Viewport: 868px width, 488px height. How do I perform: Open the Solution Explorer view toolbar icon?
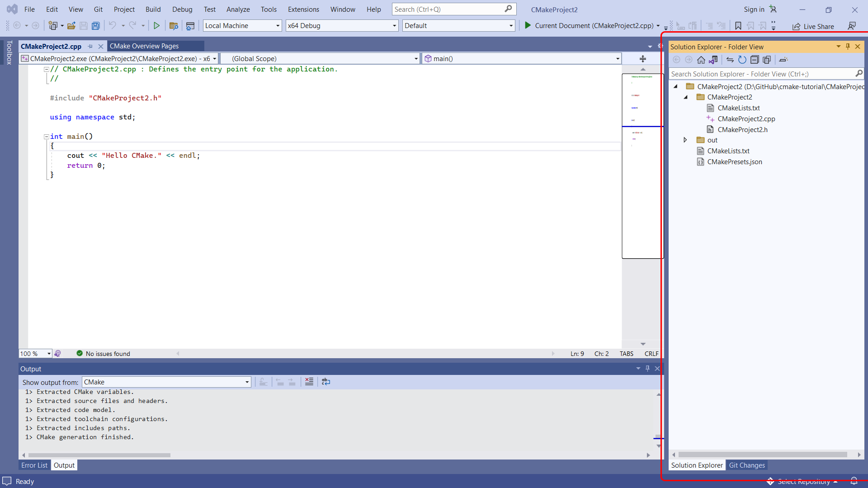[x=190, y=26]
